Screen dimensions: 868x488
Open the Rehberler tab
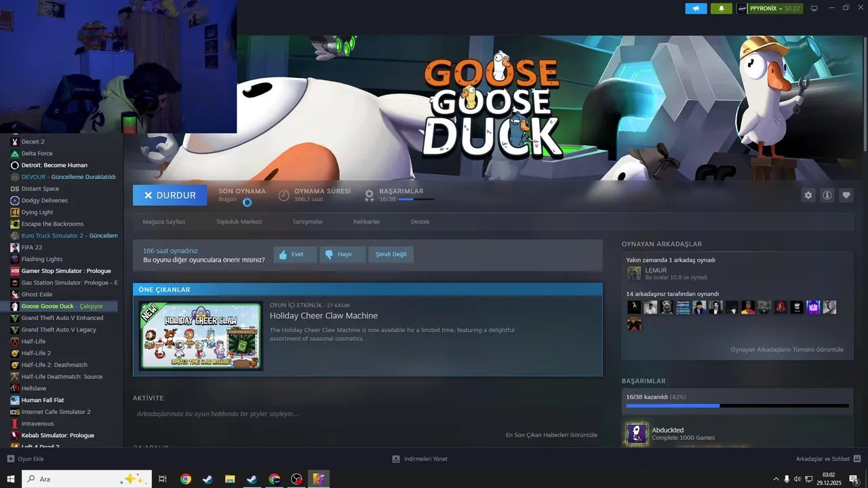(x=366, y=222)
